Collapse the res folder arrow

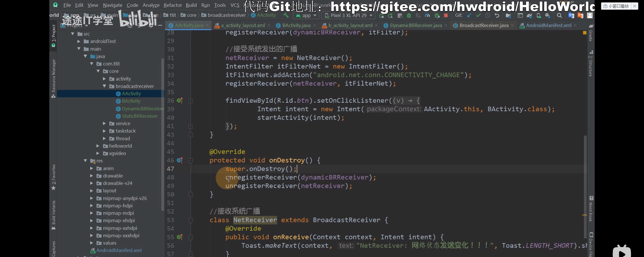tap(86, 161)
